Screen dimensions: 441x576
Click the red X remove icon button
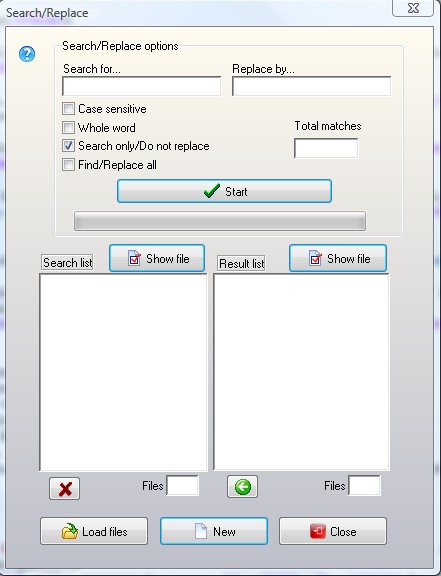pyautogui.click(x=65, y=489)
